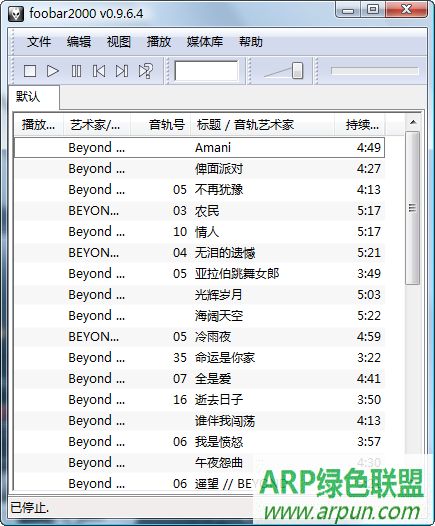The height and width of the screenshot is (526, 435).
Task: Select the track 午夜怨曲
Action: 199,463
